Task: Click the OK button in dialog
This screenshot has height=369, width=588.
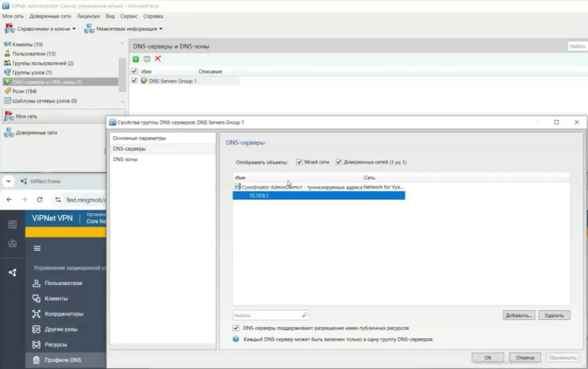Action: [x=488, y=358]
